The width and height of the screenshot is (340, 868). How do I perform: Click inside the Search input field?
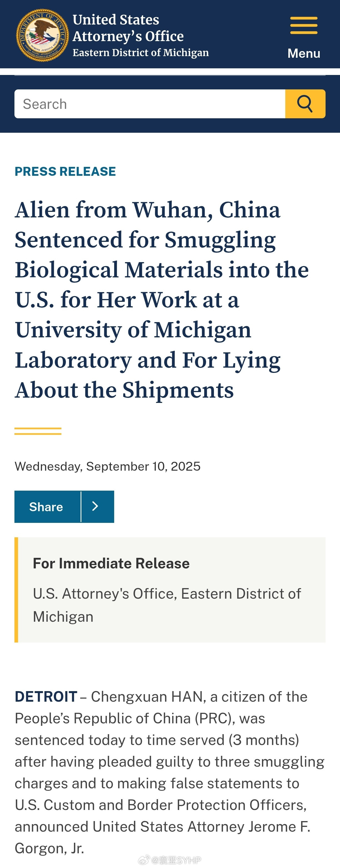click(x=150, y=104)
